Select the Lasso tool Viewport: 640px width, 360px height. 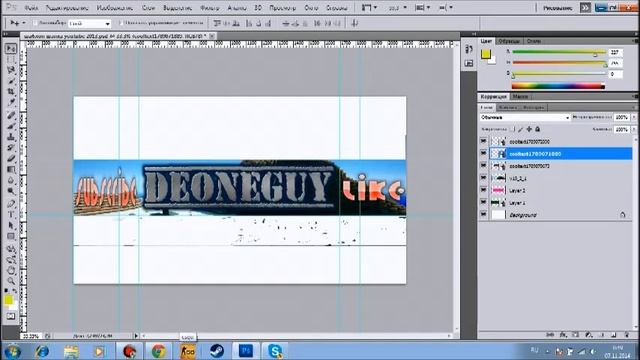pyautogui.click(x=11, y=70)
